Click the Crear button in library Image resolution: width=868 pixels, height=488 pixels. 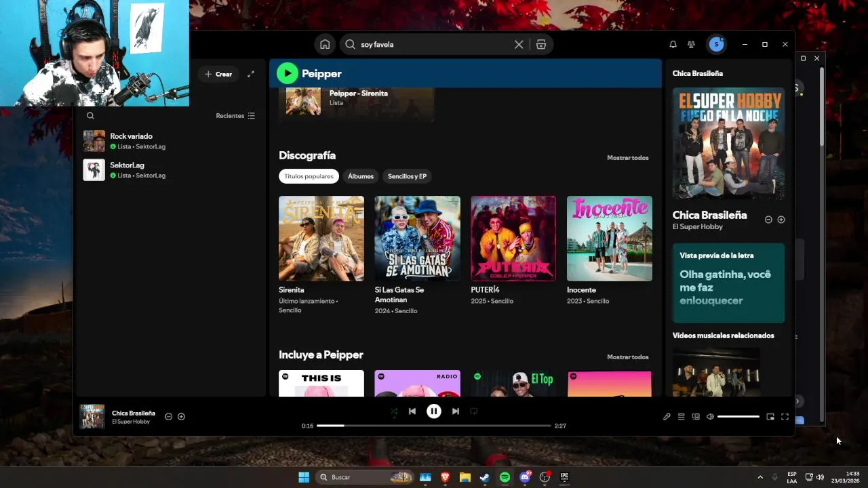pyautogui.click(x=218, y=74)
